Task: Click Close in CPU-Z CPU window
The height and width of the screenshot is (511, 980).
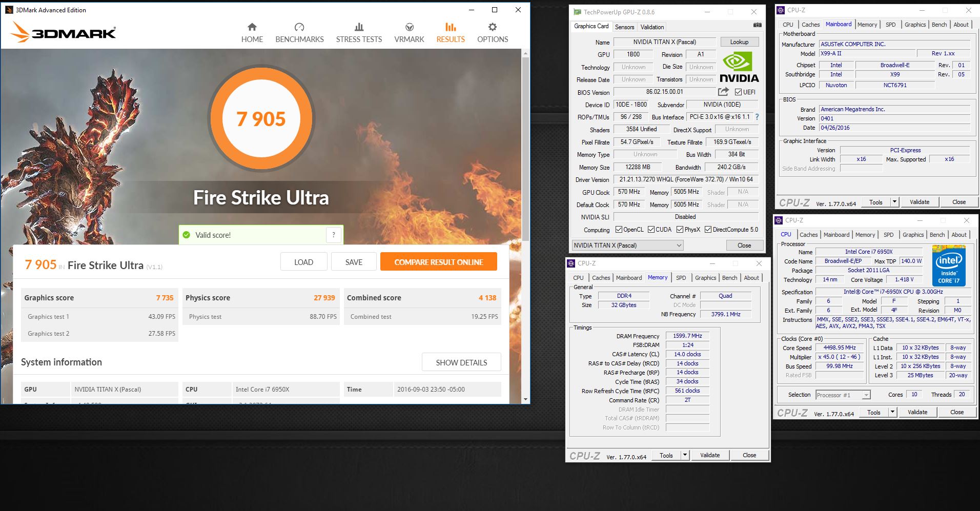Action: [x=957, y=412]
